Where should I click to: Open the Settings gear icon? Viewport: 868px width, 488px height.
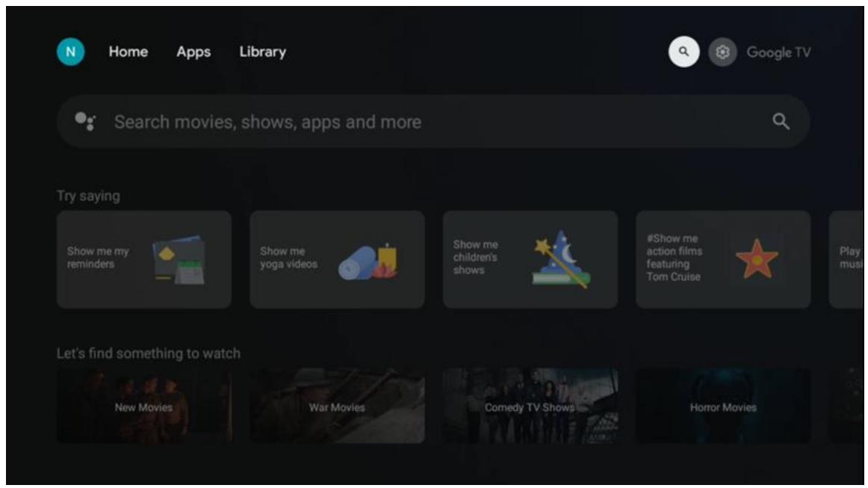pyautogui.click(x=722, y=52)
